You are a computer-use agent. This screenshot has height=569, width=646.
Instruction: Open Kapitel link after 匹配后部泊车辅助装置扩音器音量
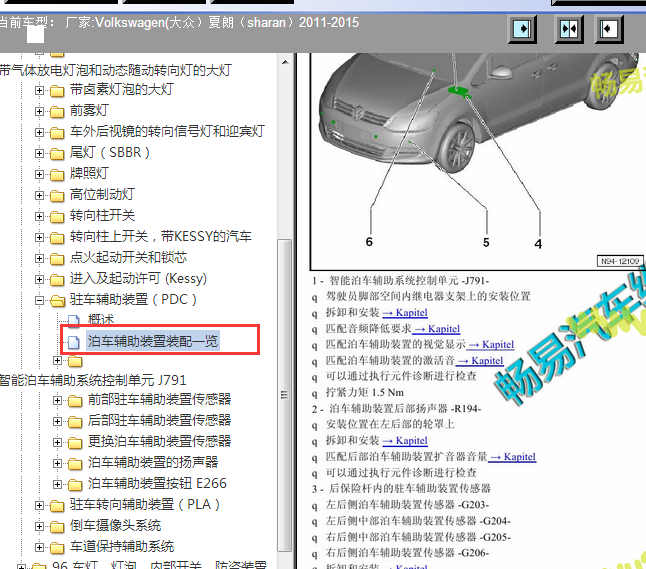(512, 457)
